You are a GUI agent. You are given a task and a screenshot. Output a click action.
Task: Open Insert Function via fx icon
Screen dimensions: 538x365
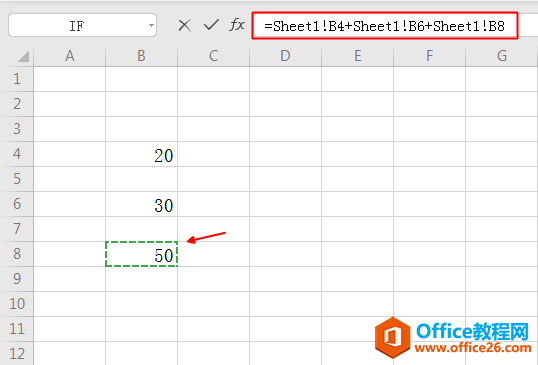(237, 25)
